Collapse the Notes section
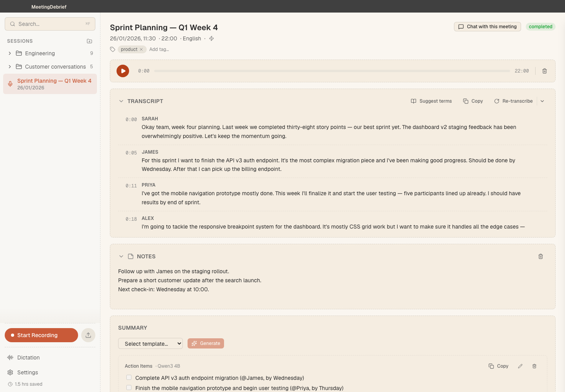 [x=121, y=256]
